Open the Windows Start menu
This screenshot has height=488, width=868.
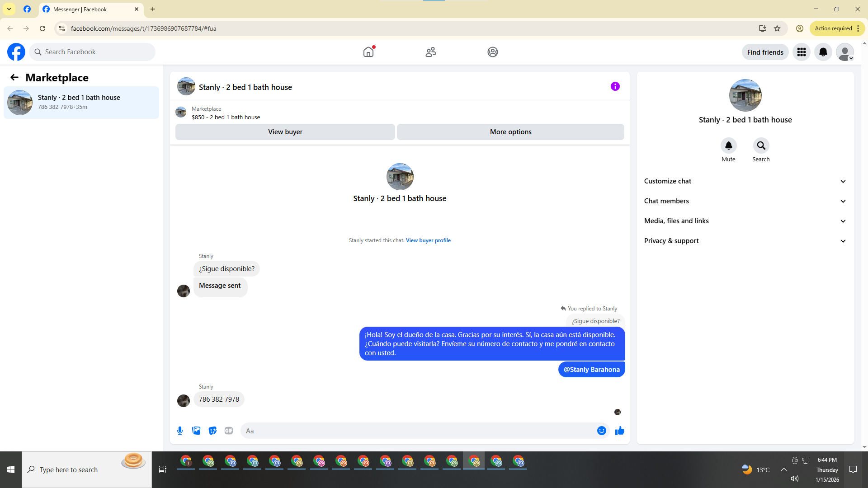11,469
